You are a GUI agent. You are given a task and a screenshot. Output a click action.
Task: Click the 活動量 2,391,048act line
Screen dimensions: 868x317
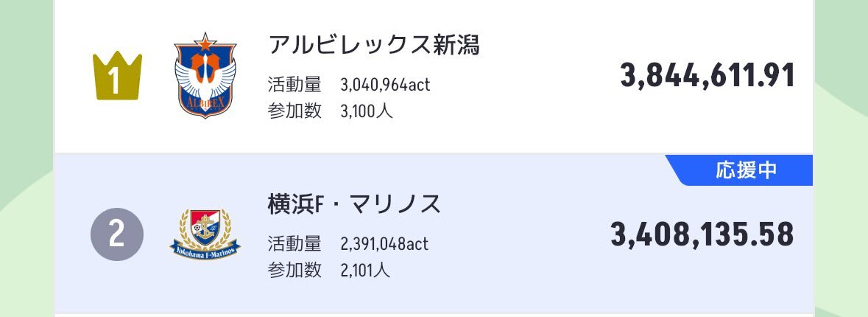point(348,244)
